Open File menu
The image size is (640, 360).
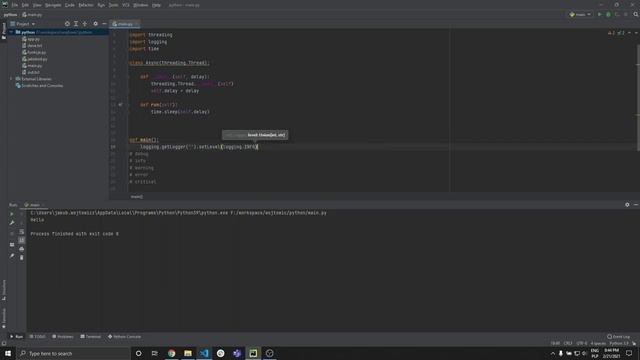(x=15, y=5)
